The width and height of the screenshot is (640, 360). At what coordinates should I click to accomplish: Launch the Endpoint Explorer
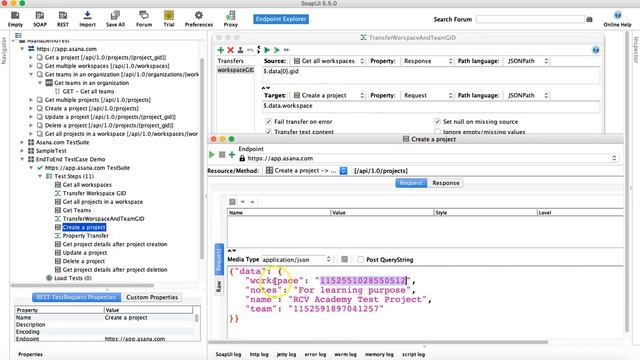(x=281, y=19)
